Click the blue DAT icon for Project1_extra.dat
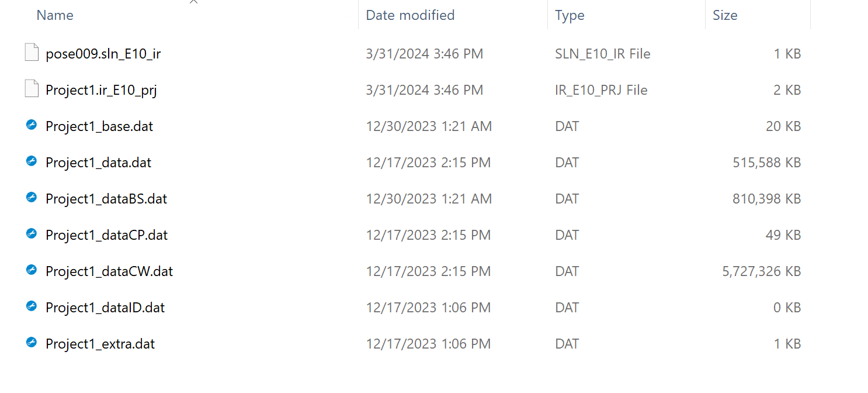The width and height of the screenshot is (868, 393). (x=31, y=343)
